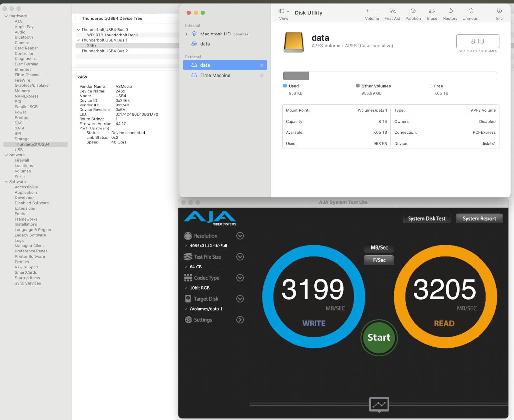Click the AJA Resolution chip icon

[x=188, y=236]
